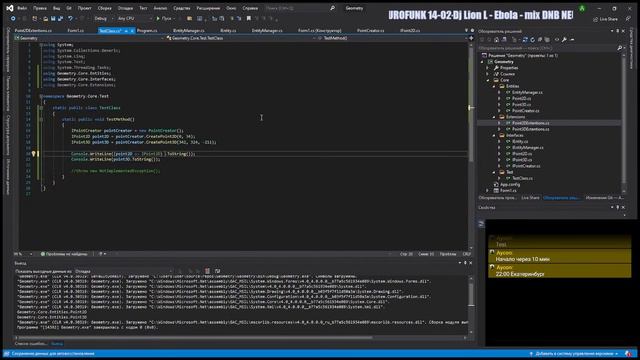Image resolution: width=640 pixels, height=360 pixels.
Task: Open the Справка menu
Action: [x=250, y=8]
